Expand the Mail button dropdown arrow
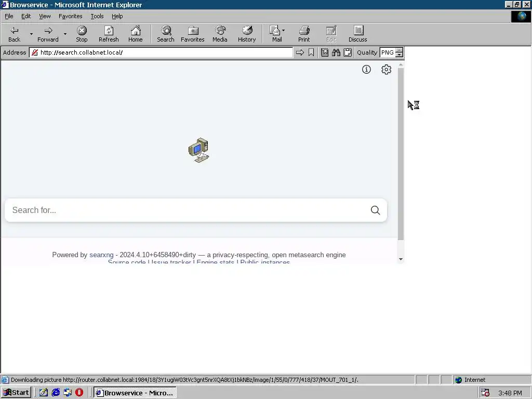532x399 pixels. (283, 31)
